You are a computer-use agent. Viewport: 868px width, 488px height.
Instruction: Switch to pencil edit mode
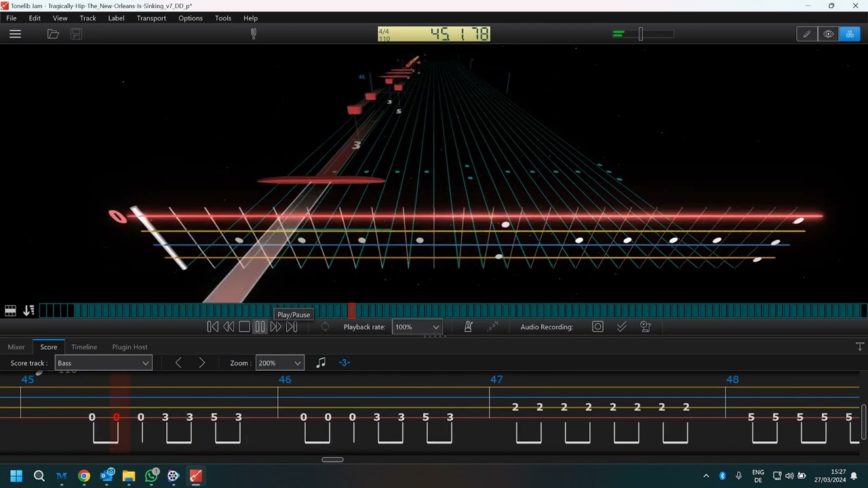[807, 34]
